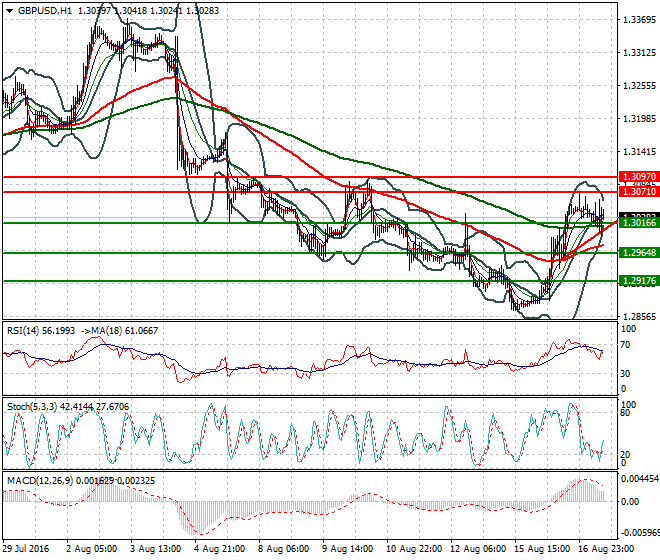Click the 1.31985 price scale value
Viewport: 660px width, 560px height.
coord(639,118)
